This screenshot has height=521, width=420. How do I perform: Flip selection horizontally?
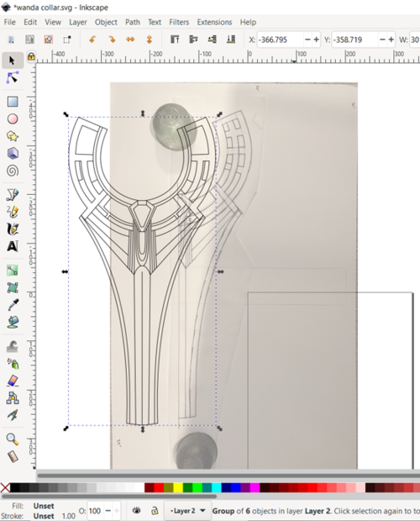(x=130, y=39)
